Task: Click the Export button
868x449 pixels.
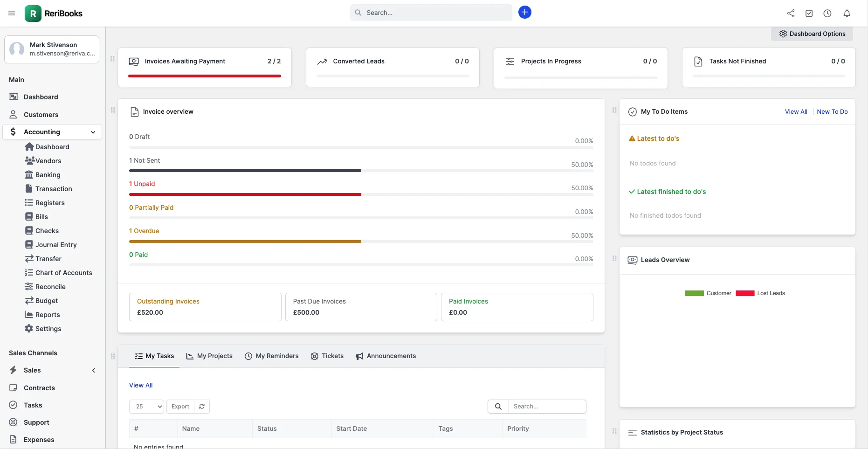Action: click(x=180, y=407)
